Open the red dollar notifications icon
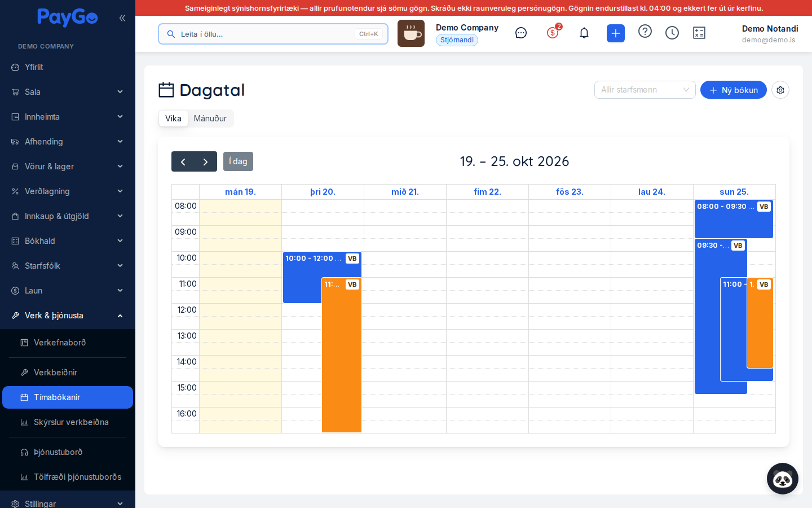The width and height of the screenshot is (812, 508). point(553,33)
